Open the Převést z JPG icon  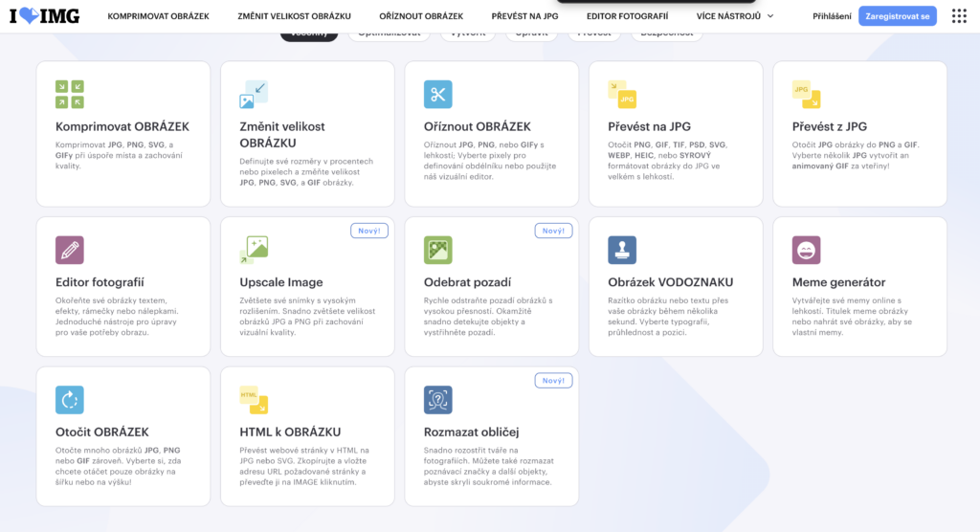pyautogui.click(x=806, y=94)
